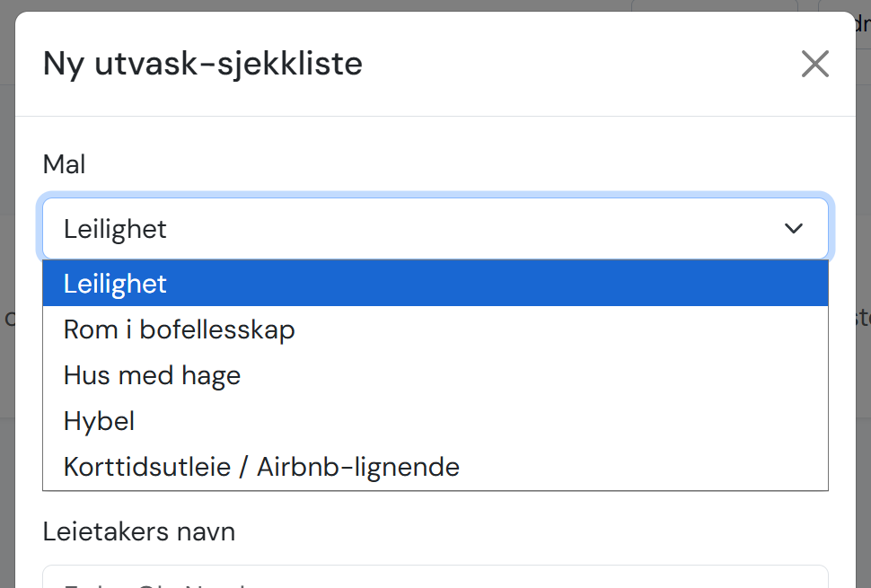Click inside the Mal selection box showing "Leilighet"
This screenshot has width=871, height=588.
(x=269, y=229)
